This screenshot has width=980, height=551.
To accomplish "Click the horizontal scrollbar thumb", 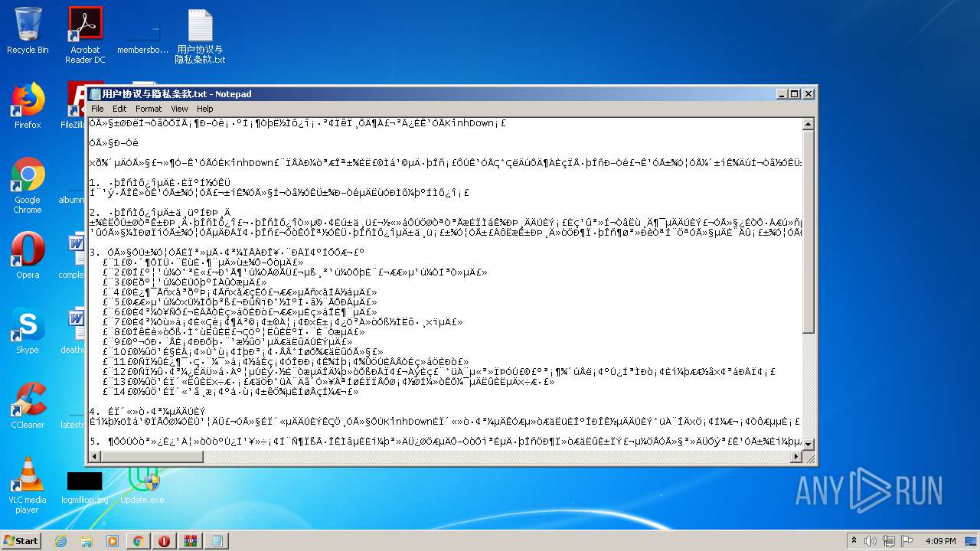I will 152,456.
